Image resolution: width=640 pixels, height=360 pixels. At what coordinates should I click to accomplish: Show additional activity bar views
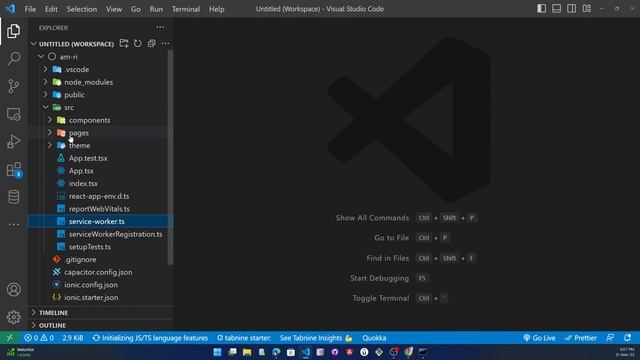[x=13, y=224]
